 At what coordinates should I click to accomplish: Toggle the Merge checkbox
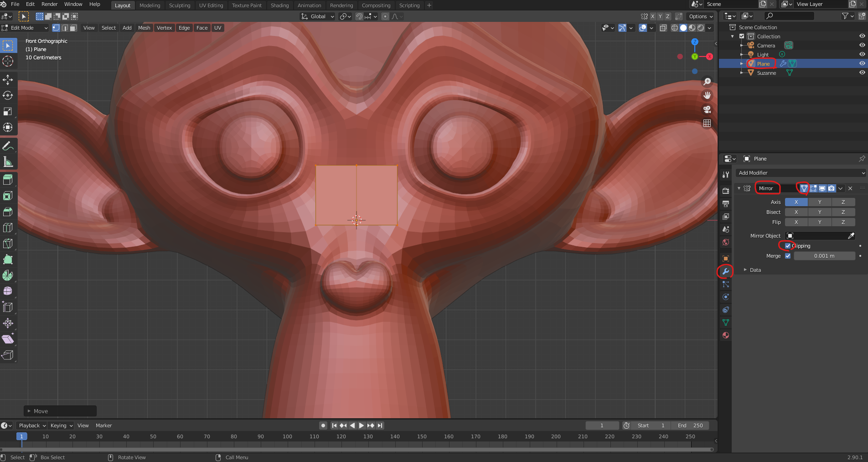[788, 256]
